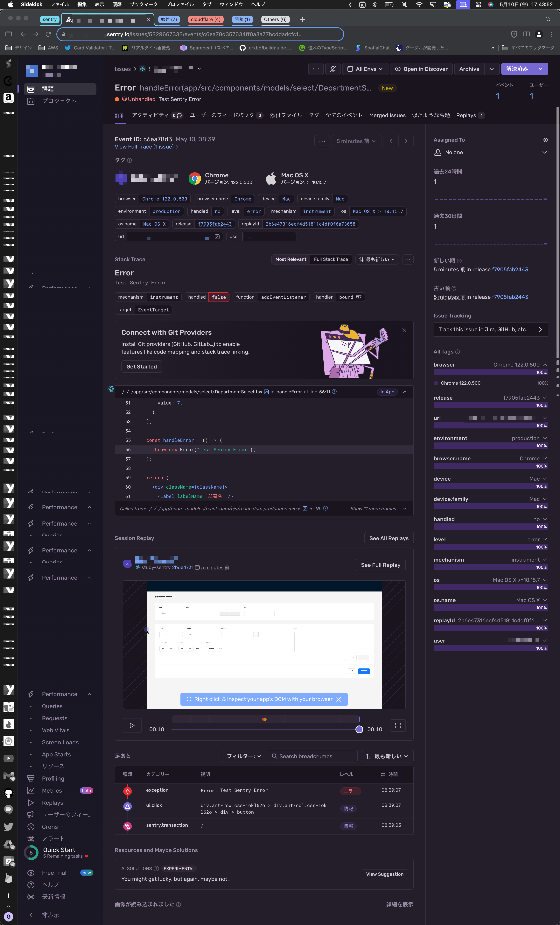The image size is (560, 925).
Task: Play the session replay
Action: click(x=132, y=725)
